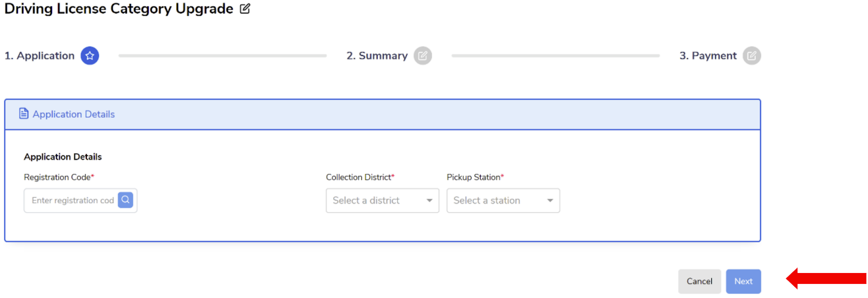Click the pencil icon beside Payment step
The width and height of the screenshot is (868, 298).
tap(751, 55)
